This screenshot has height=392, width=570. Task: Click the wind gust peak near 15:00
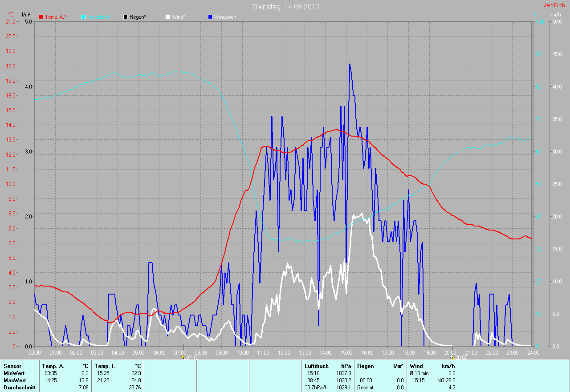350,65
